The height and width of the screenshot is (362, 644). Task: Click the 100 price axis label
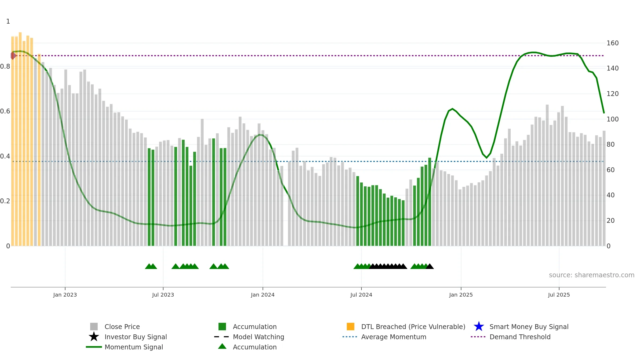613,119
